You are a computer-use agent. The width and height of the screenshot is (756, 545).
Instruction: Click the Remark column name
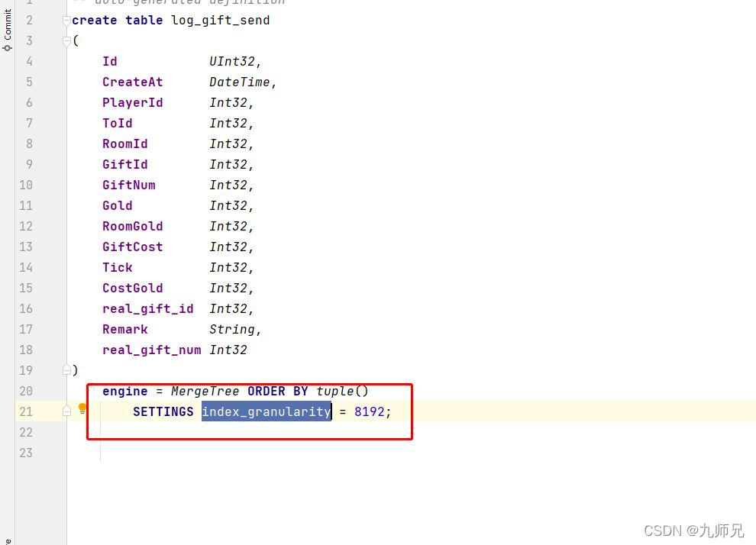(x=125, y=330)
